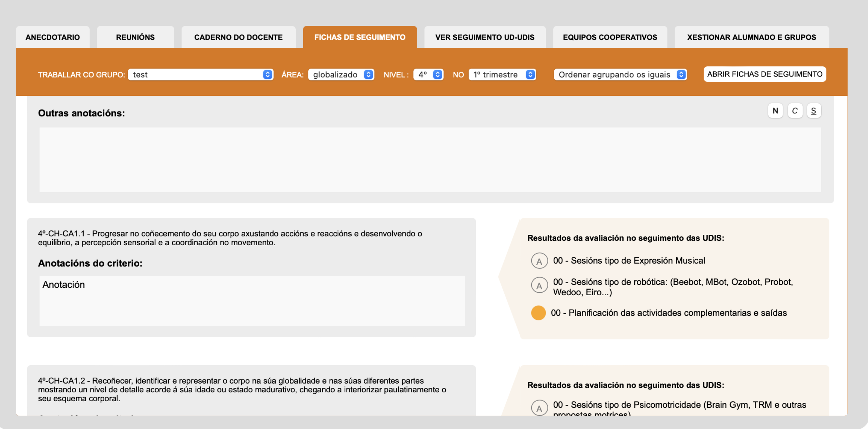Click the 4º-CH-CA1.2 criterion description
The height and width of the screenshot is (429, 868).
[242, 389]
